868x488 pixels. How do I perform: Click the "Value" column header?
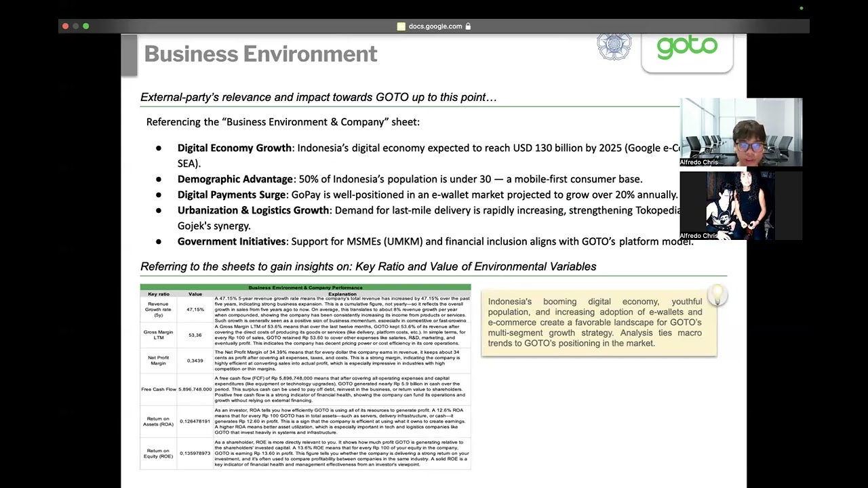(195, 294)
